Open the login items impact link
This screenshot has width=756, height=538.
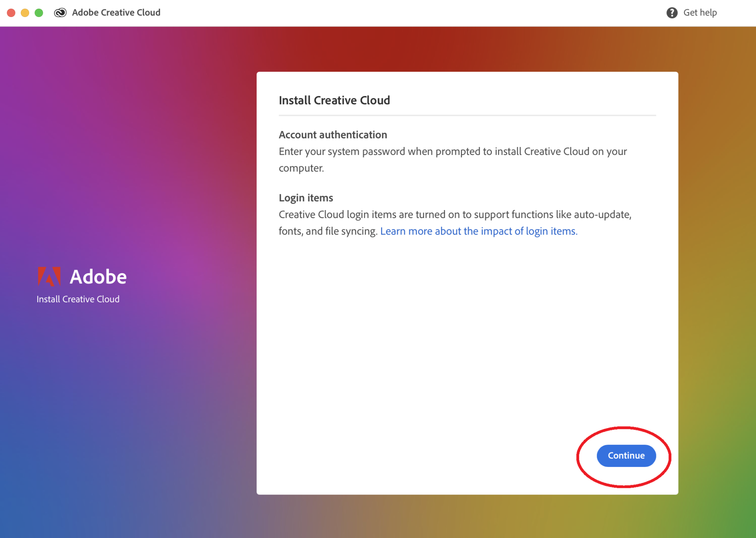coord(479,231)
